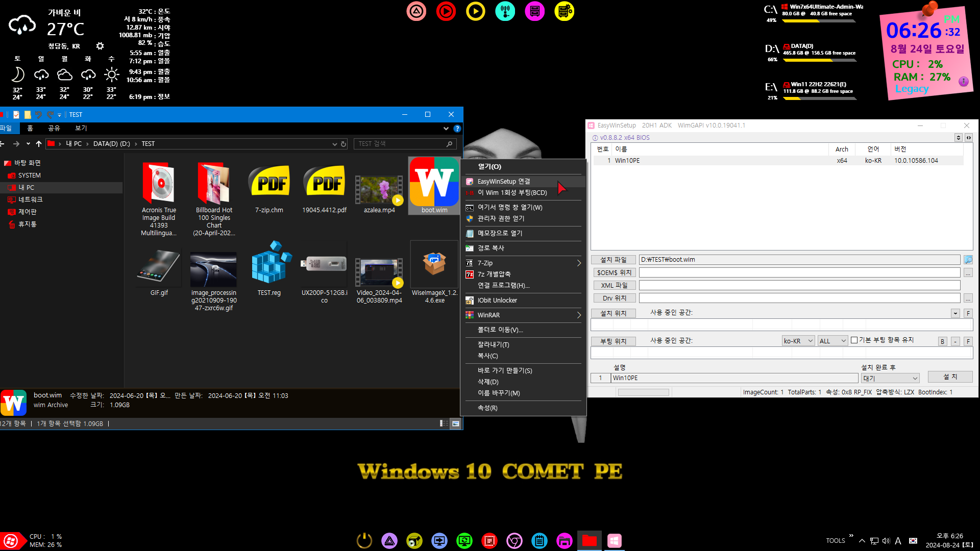Select 이 Wim 1회성 부팅(BCD) menu entry
This screenshot has height=551, width=980.
(x=523, y=192)
